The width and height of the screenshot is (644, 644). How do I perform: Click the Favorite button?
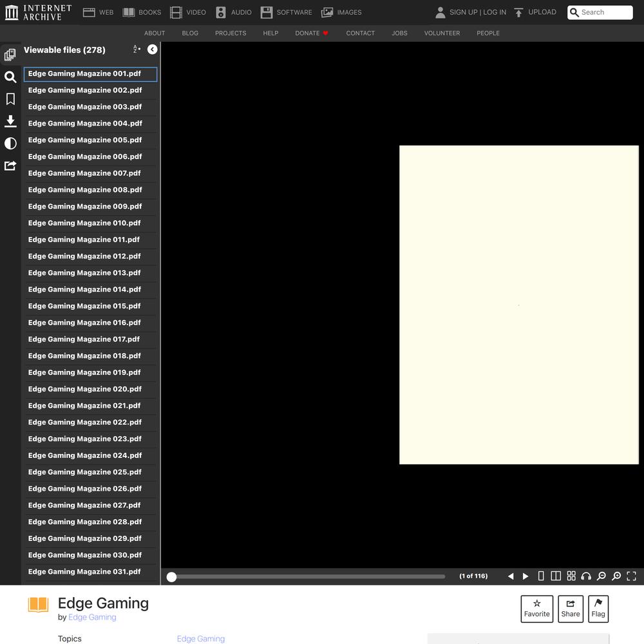pyautogui.click(x=537, y=609)
